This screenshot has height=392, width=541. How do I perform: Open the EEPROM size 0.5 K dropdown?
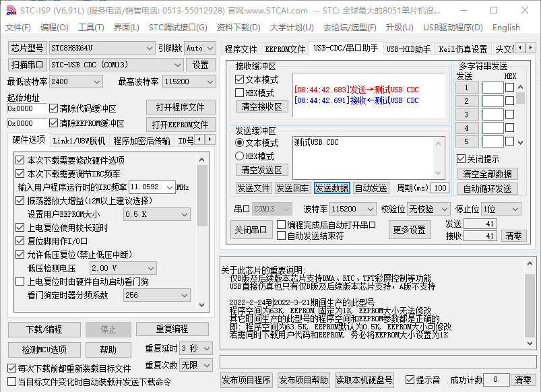pyautogui.click(x=157, y=214)
